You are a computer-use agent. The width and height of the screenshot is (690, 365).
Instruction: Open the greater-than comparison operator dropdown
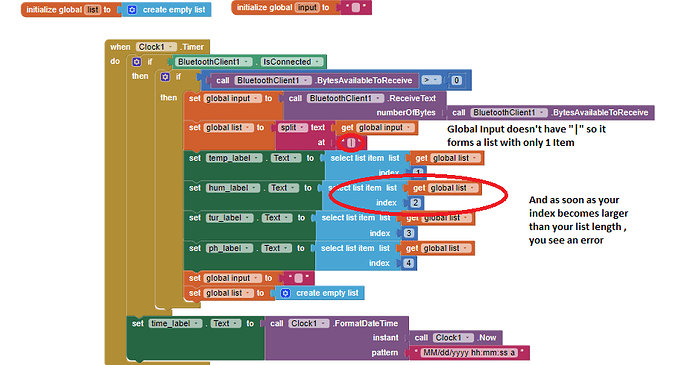click(431, 80)
